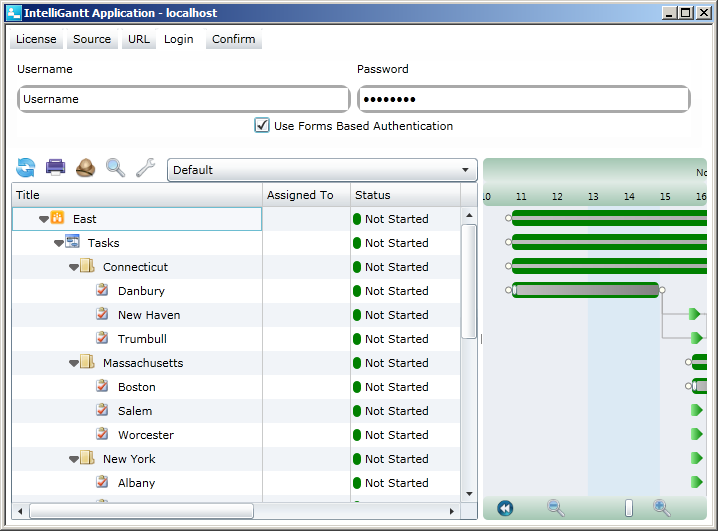Click the Salem task icon
This screenshot has width=718, height=531.
pos(102,410)
